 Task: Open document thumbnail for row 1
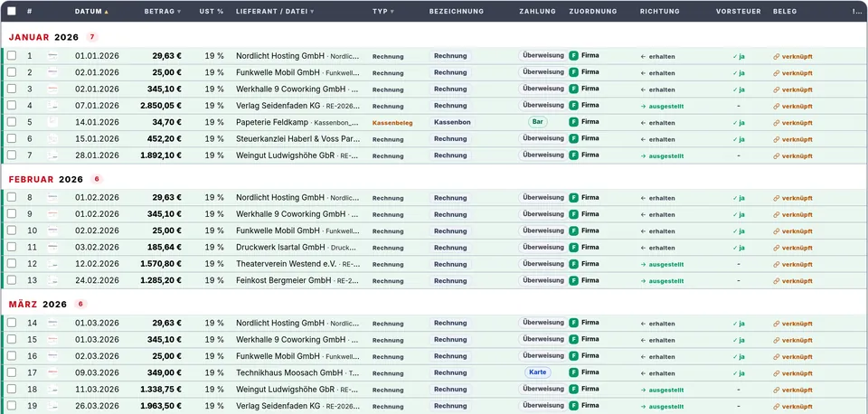click(x=52, y=56)
